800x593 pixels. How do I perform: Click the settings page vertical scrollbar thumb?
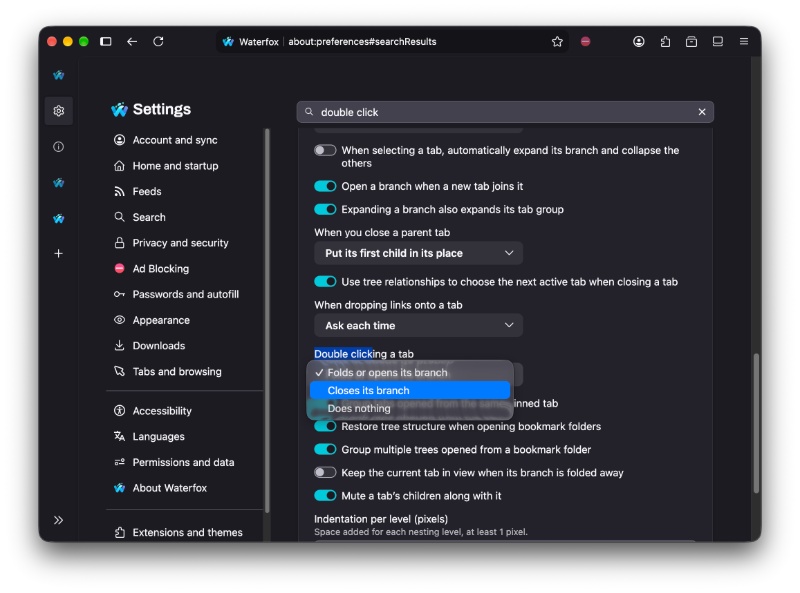coord(756,423)
